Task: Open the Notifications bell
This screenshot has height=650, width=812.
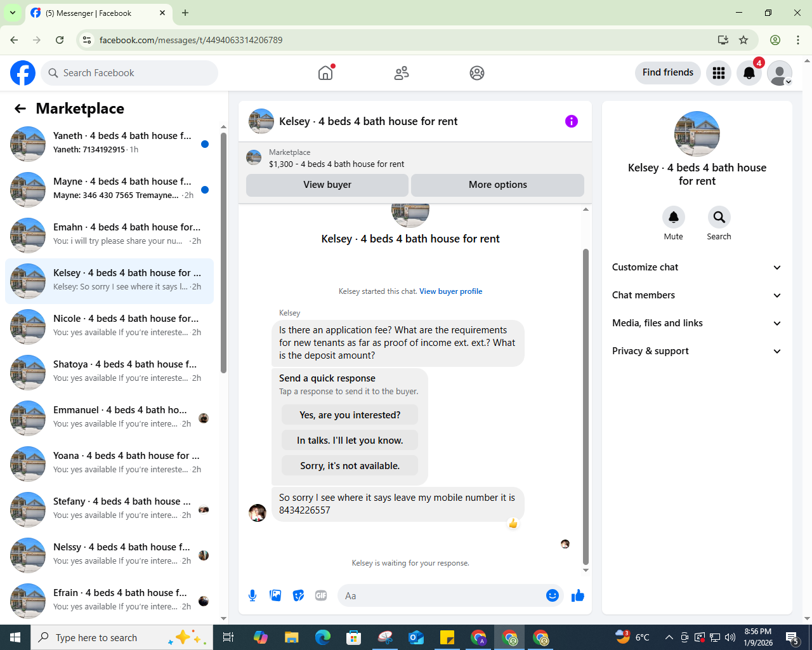Action: (x=749, y=73)
